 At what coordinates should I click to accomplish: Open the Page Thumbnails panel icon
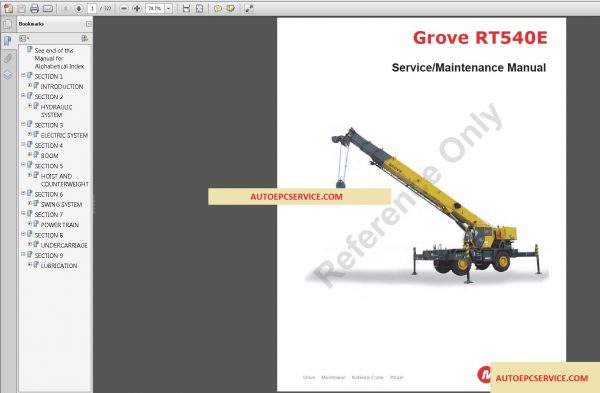[x=8, y=24]
